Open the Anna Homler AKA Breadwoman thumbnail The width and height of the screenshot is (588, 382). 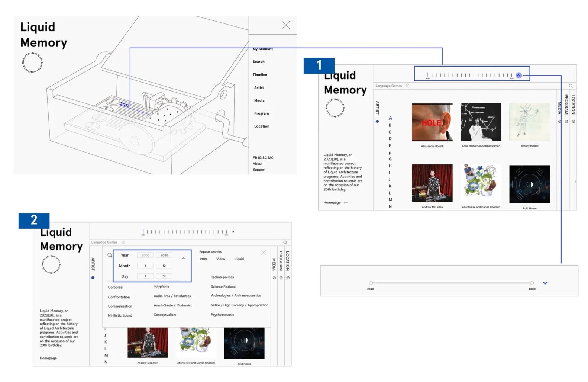tap(481, 122)
